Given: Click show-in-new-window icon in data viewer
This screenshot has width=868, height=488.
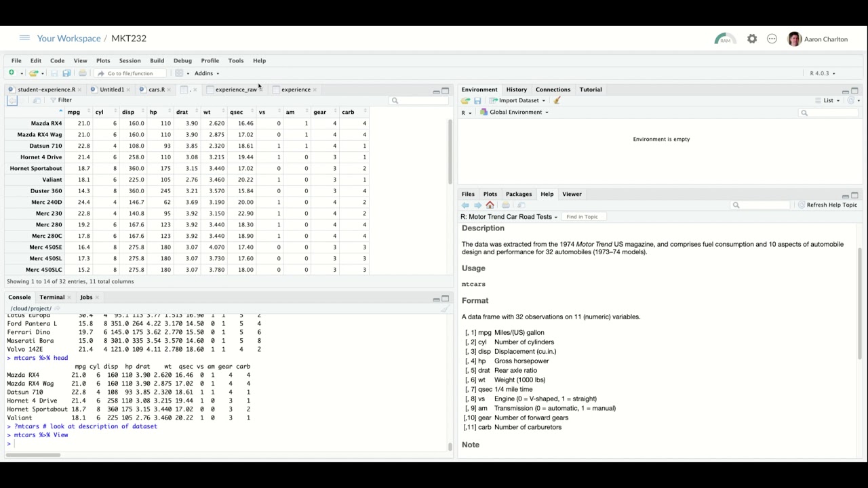Looking at the screenshot, I should point(37,100).
